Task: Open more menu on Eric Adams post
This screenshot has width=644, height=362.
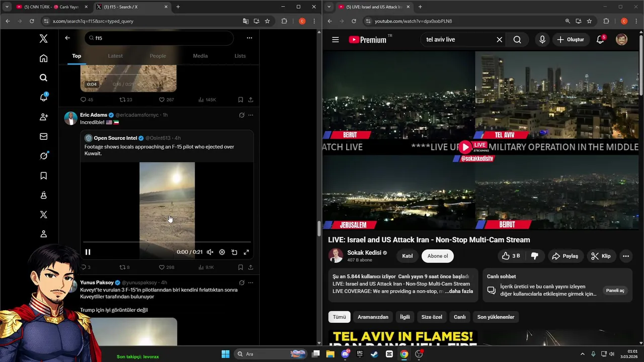Action: [x=251, y=115]
